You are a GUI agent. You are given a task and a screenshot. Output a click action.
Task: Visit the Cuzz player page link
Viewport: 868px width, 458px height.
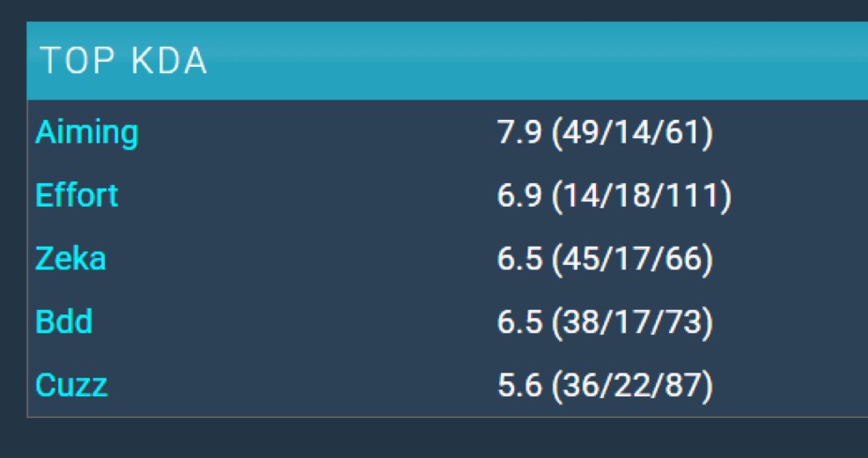[x=71, y=385]
